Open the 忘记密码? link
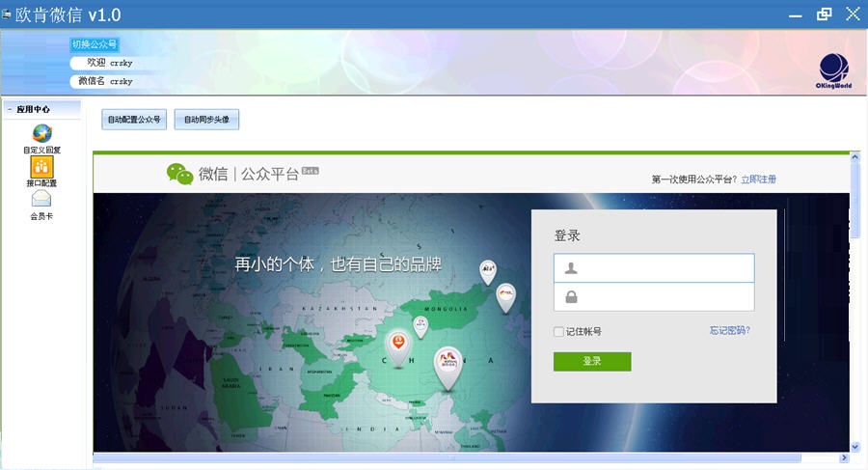This screenshot has height=470, width=868. point(730,331)
